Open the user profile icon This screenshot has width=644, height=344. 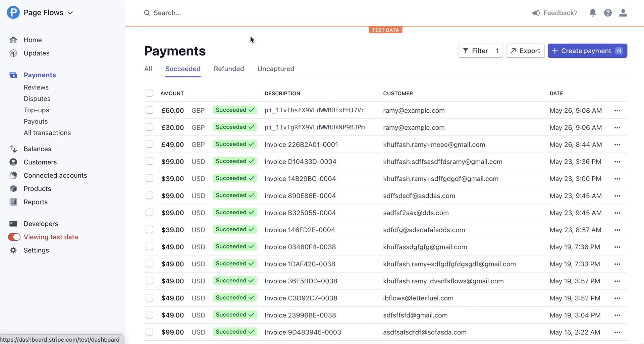pos(623,13)
